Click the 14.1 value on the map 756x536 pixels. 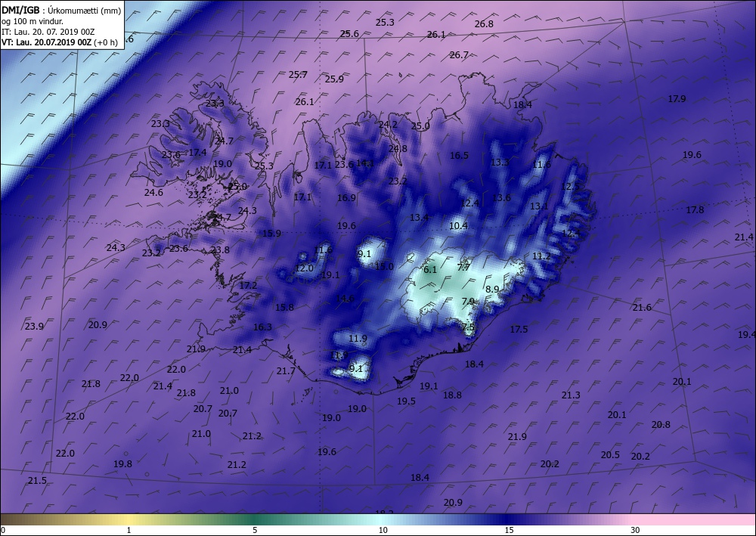pos(365,163)
